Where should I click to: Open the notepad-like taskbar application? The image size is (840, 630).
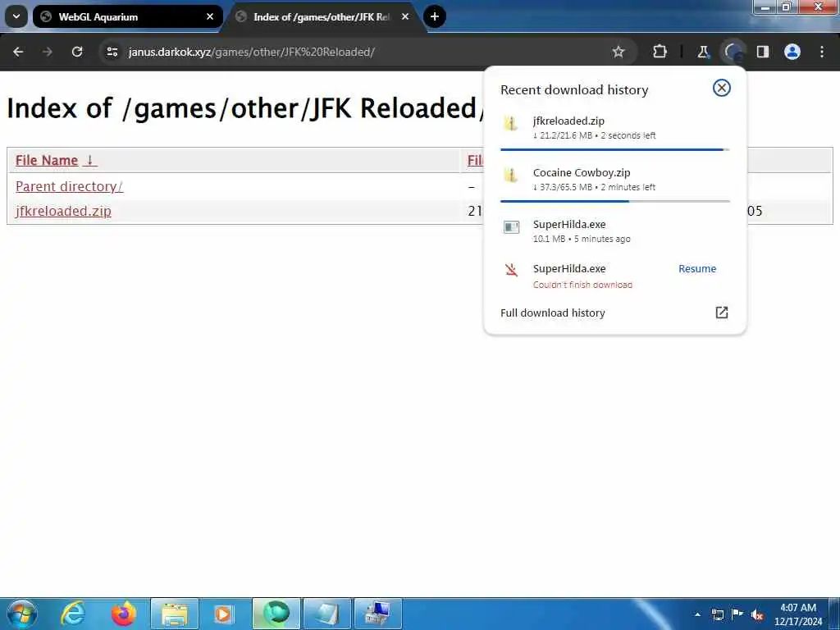[326, 614]
